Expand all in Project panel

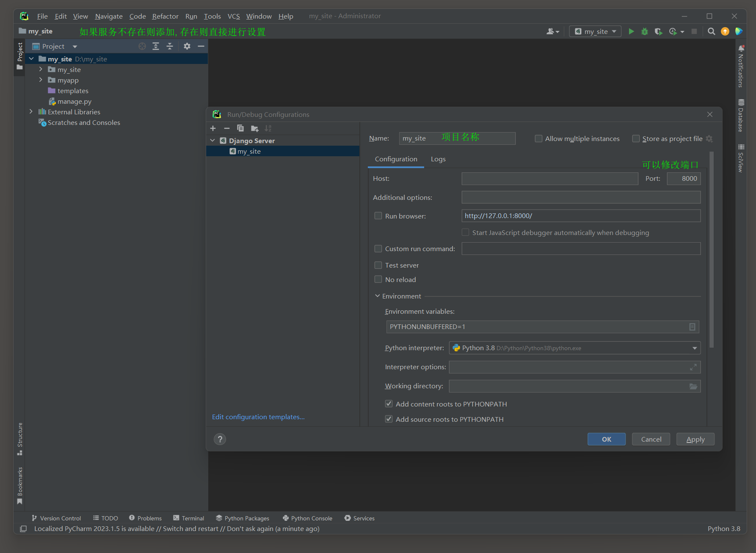pyautogui.click(x=156, y=46)
